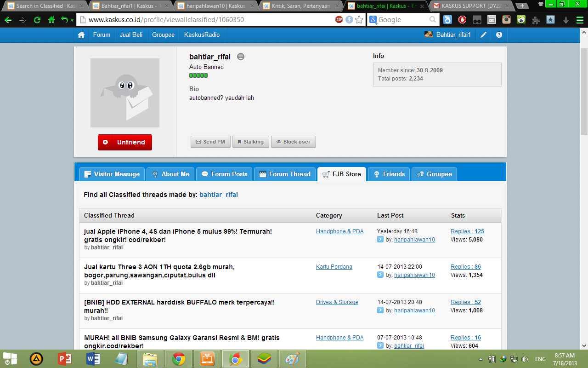
Task: Click the Adblock Plus icon in address bar
Action: pyautogui.click(x=339, y=19)
